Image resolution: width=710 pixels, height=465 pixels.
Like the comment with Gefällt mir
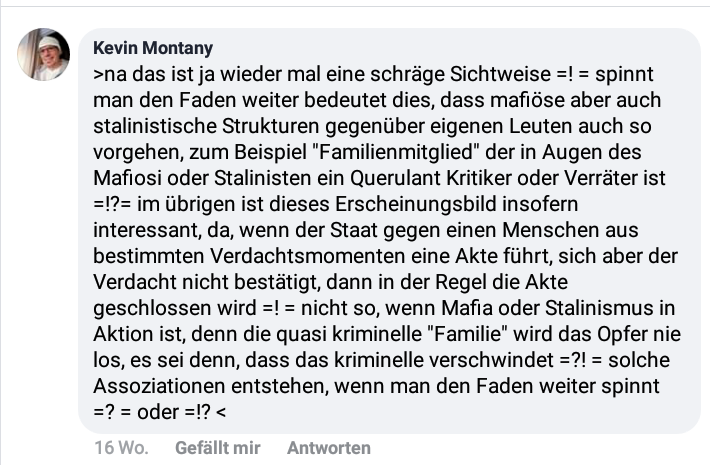pyautogui.click(x=218, y=448)
